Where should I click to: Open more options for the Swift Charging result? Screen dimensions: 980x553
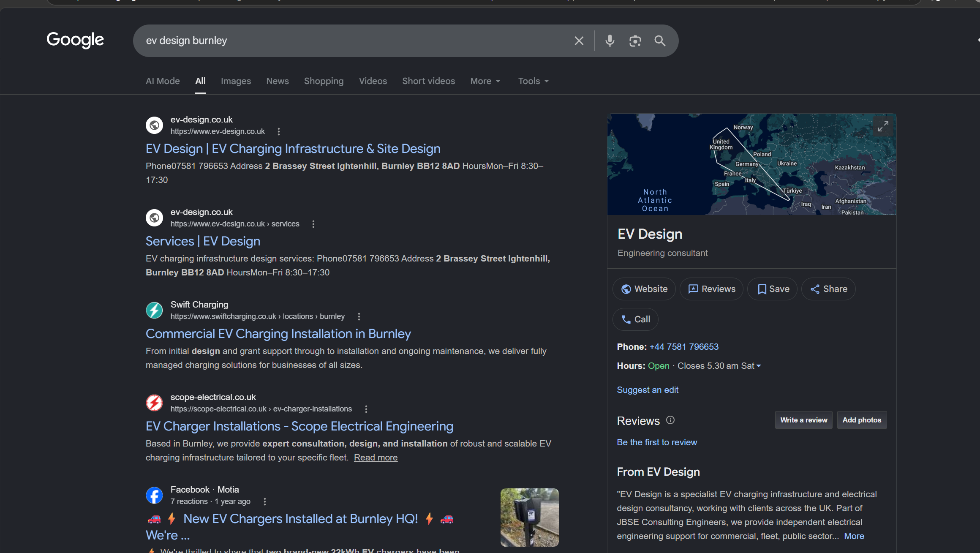tap(359, 316)
